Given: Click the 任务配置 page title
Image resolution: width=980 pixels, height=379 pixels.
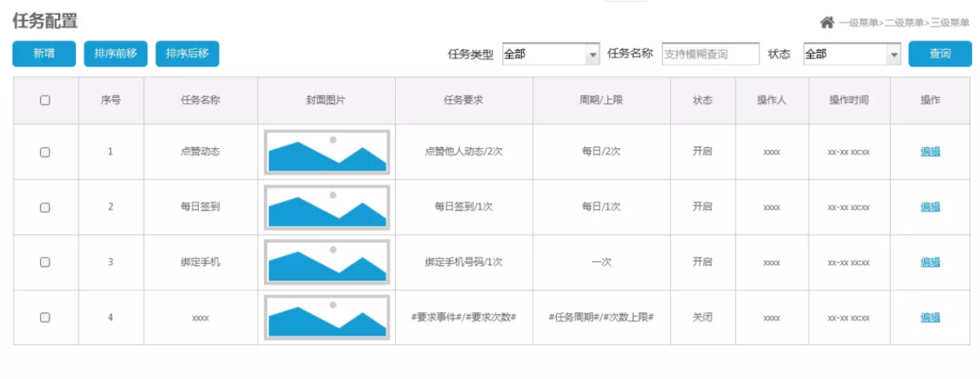Looking at the screenshot, I should click(45, 21).
